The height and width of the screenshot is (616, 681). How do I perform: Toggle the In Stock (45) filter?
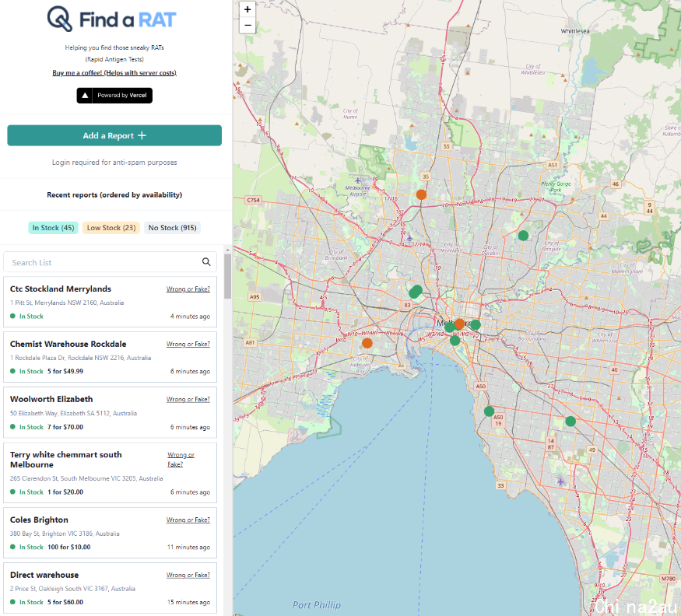(x=54, y=227)
